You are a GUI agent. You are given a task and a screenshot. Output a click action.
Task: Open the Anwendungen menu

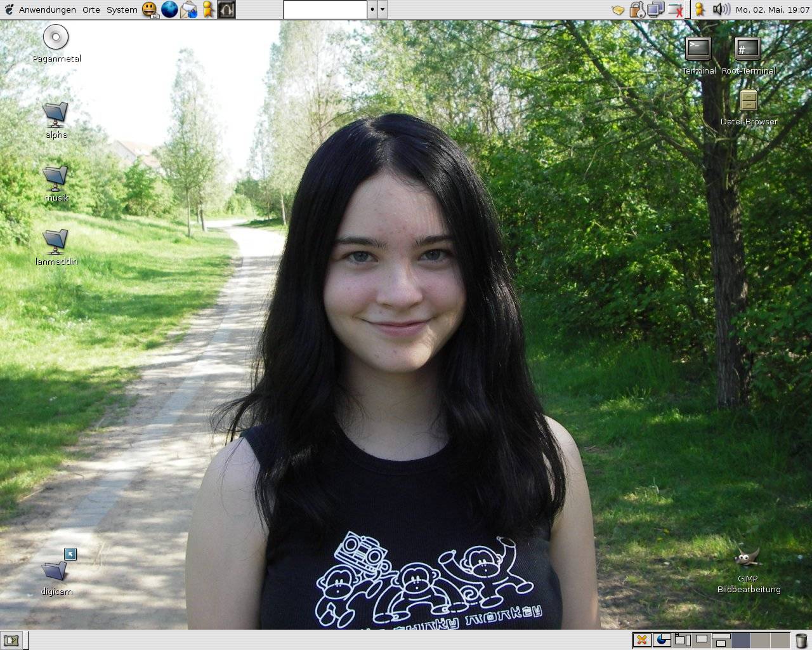click(x=47, y=10)
